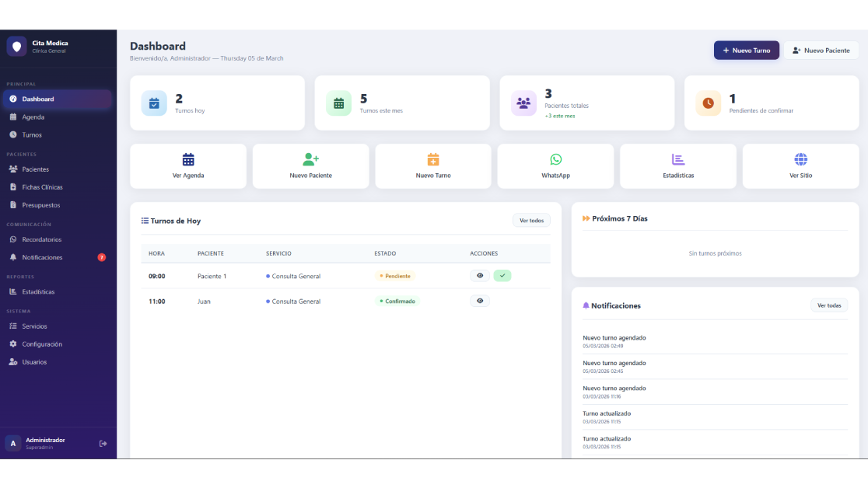The height and width of the screenshot is (488, 868).
Task: Open Notificaciones with red badge in sidebar
Action: coord(42,257)
